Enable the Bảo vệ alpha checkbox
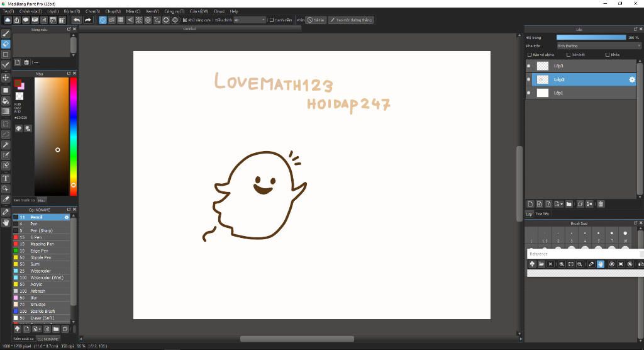The height and width of the screenshot is (350, 644). 530,55
